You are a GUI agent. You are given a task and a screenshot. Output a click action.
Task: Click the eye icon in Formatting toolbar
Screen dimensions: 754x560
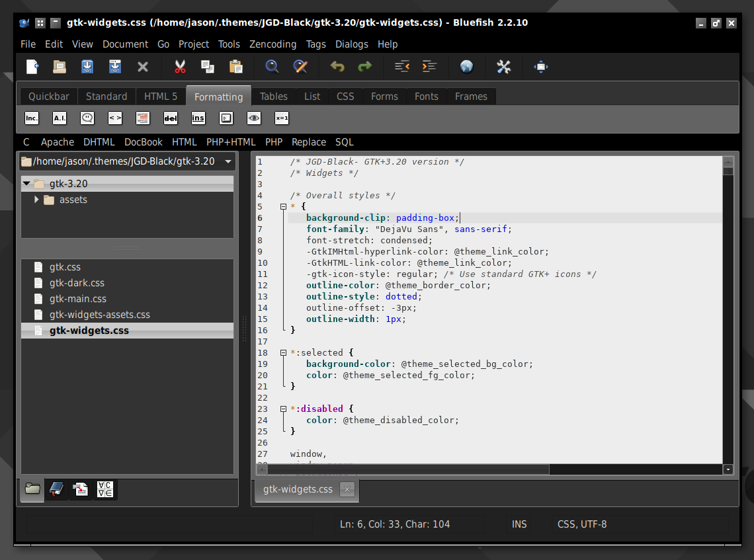tap(254, 118)
